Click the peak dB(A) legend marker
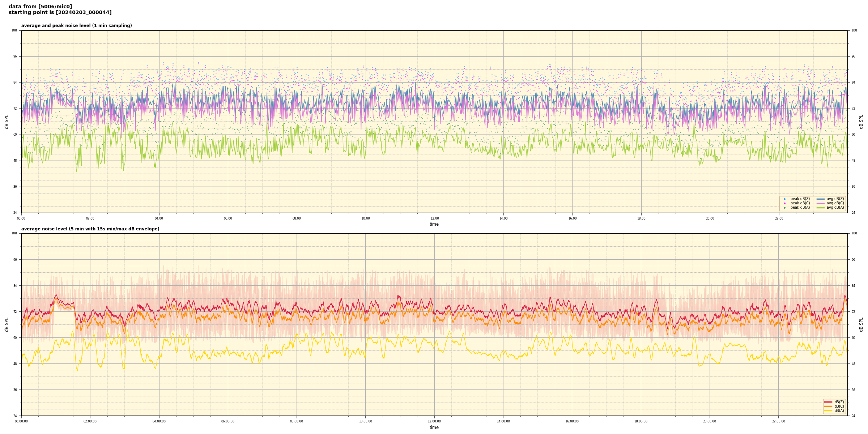Viewport: 868px width, 434px height. tap(784, 208)
